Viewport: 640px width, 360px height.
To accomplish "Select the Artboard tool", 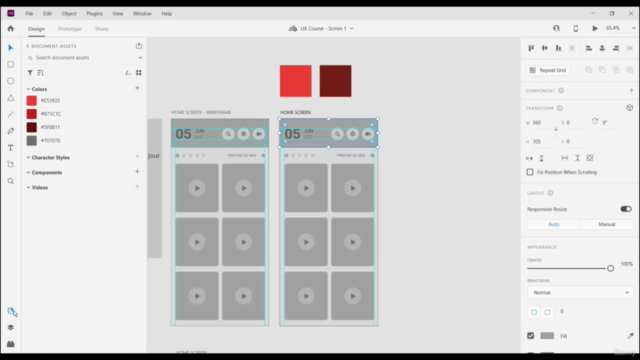I will (11, 164).
